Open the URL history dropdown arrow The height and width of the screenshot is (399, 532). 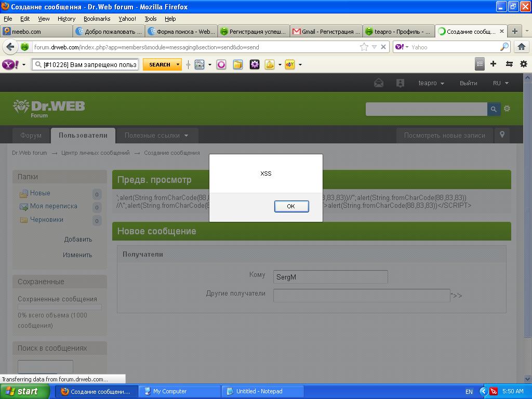pos(374,47)
